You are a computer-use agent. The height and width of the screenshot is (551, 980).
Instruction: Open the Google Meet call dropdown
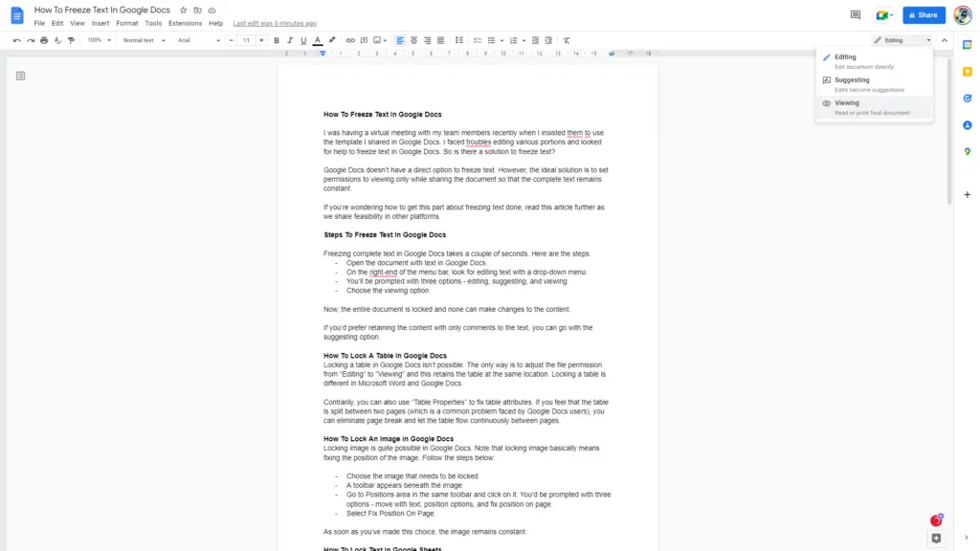coord(883,15)
